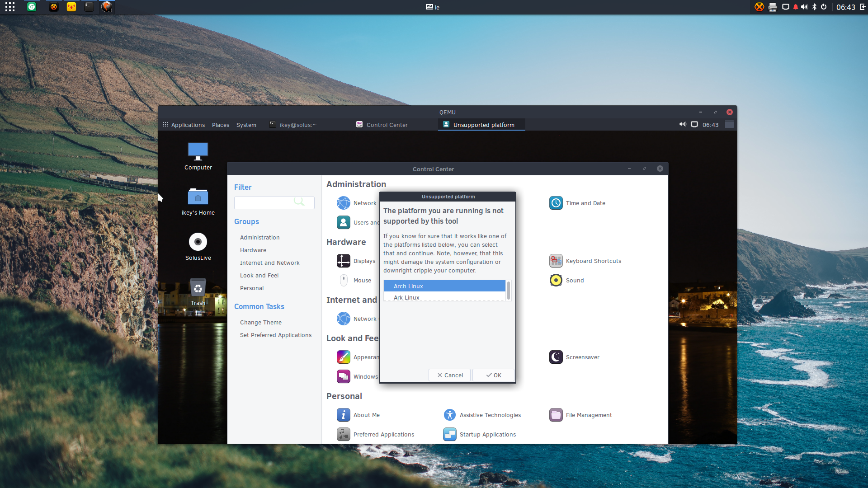Click Cancel in the Unsupported platform dialog
Viewport: 868px width, 488px height.
pos(450,375)
